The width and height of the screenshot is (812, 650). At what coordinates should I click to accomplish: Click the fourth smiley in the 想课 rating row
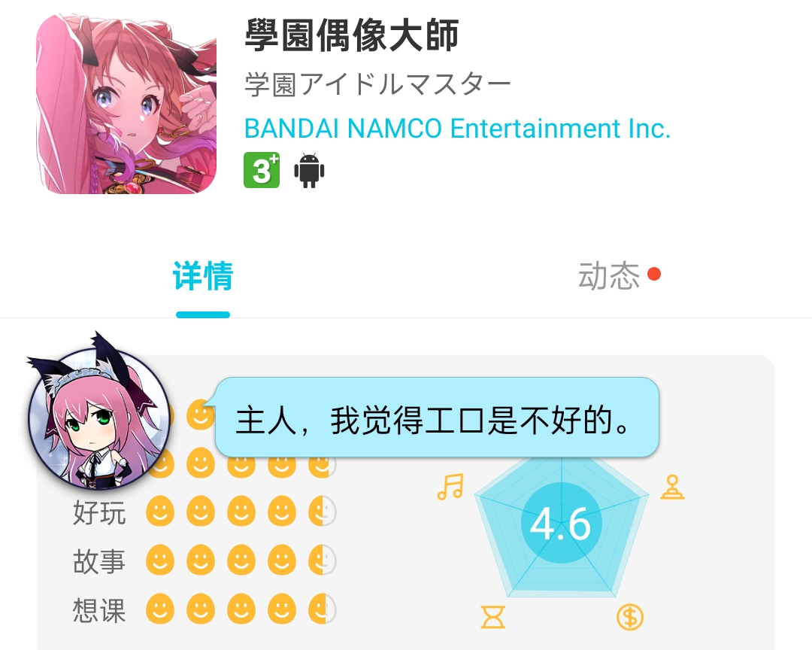point(282,609)
